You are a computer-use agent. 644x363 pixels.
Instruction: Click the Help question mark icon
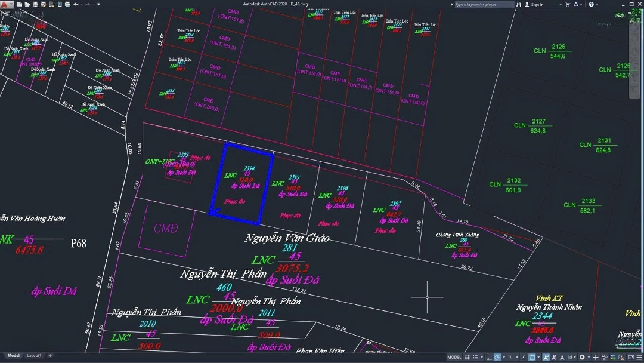pyautogui.click(x=592, y=4)
